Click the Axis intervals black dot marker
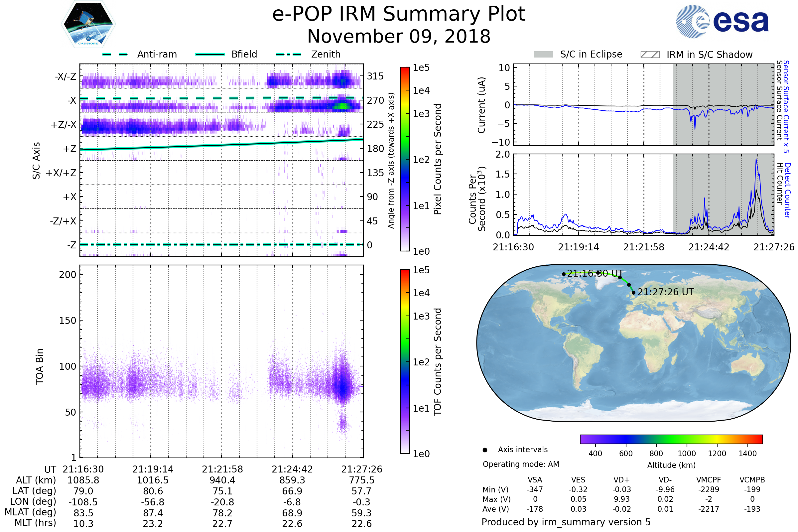Image resolution: width=798 pixels, height=532 pixels. coord(485,450)
